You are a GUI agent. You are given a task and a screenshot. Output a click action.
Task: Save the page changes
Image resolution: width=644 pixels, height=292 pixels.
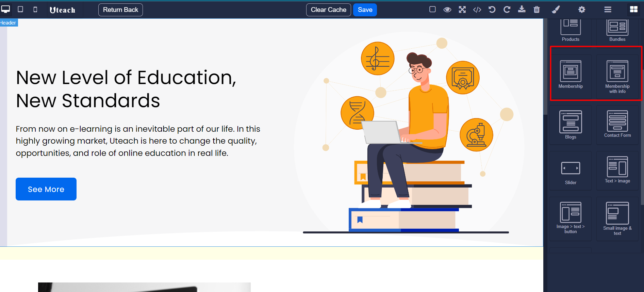(365, 10)
